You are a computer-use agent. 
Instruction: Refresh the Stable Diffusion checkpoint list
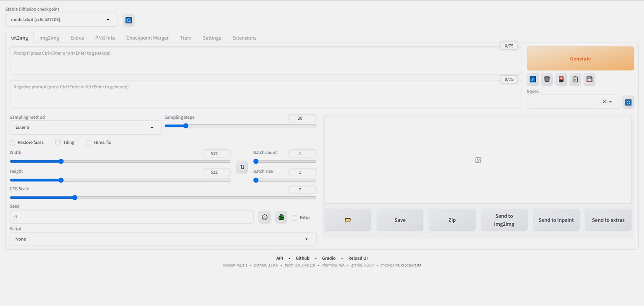[128, 20]
